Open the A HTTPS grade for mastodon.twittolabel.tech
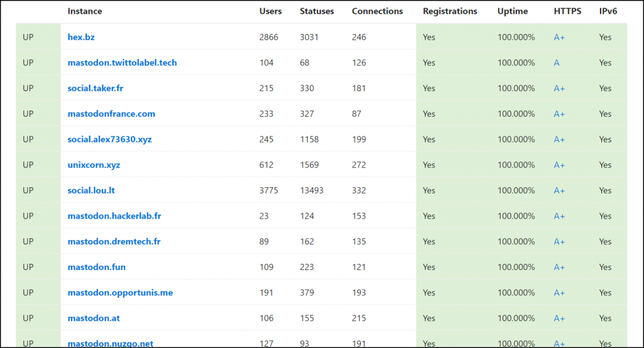 (557, 63)
